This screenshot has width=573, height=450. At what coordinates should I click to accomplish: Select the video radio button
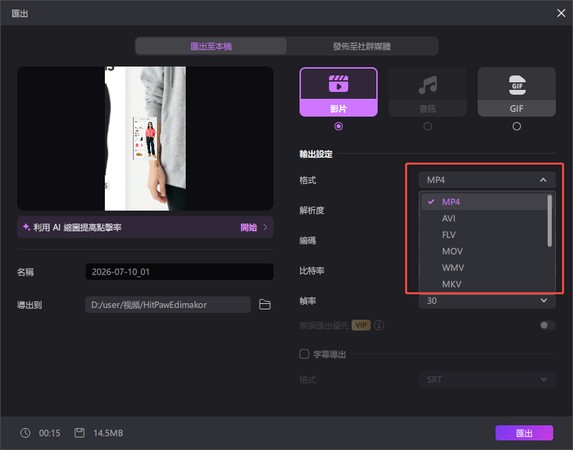pos(338,126)
